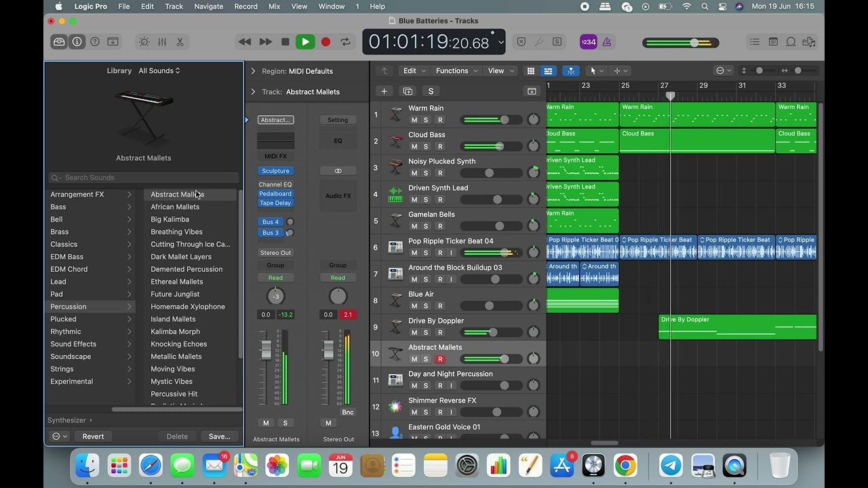Image resolution: width=868 pixels, height=488 pixels.
Task: Open the View menu in Tracks area
Action: [x=500, y=70]
